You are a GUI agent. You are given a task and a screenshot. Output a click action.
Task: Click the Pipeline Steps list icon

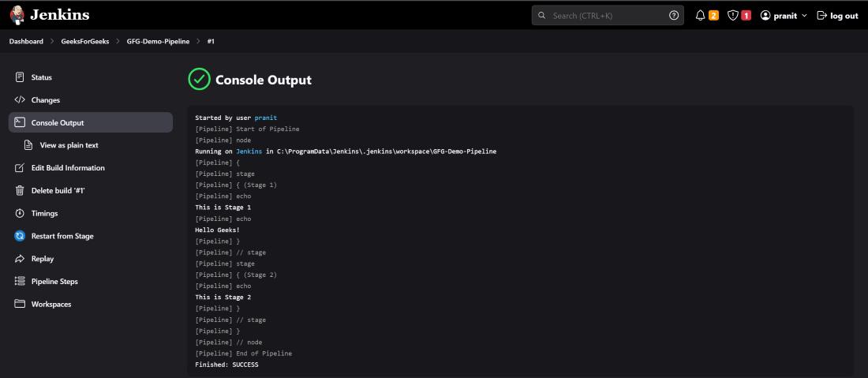tap(20, 281)
